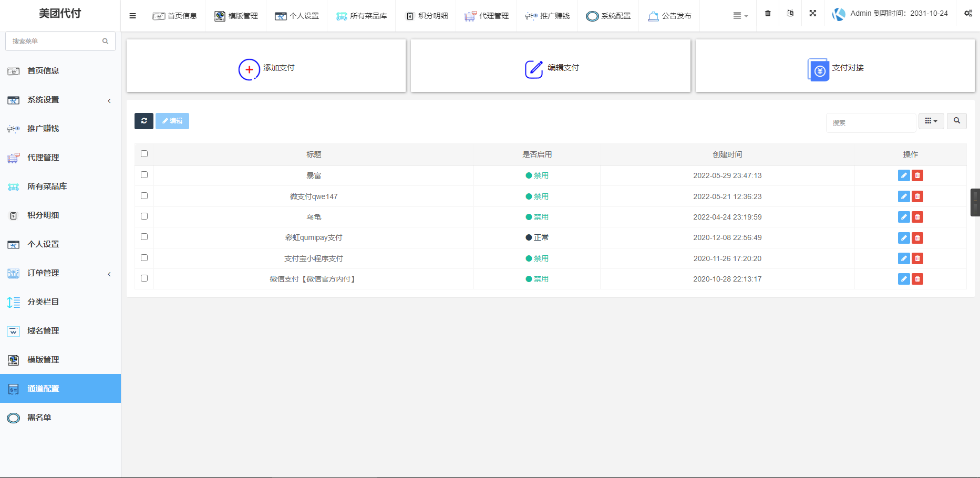Click the 添加支付 card button
Image resolution: width=980 pixels, height=478 pixels.
pyautogui.click(x=266, y=68)
